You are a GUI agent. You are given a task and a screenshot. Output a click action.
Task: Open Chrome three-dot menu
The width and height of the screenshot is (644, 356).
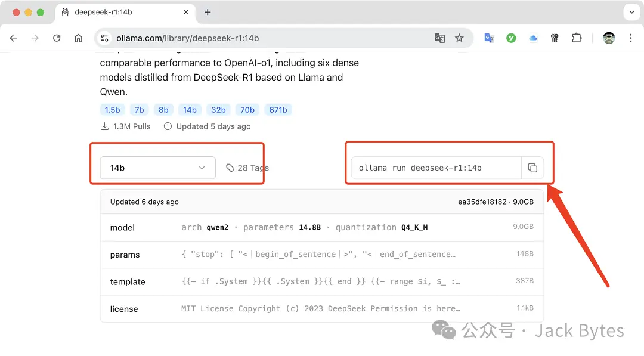click(x=630, y=38)
